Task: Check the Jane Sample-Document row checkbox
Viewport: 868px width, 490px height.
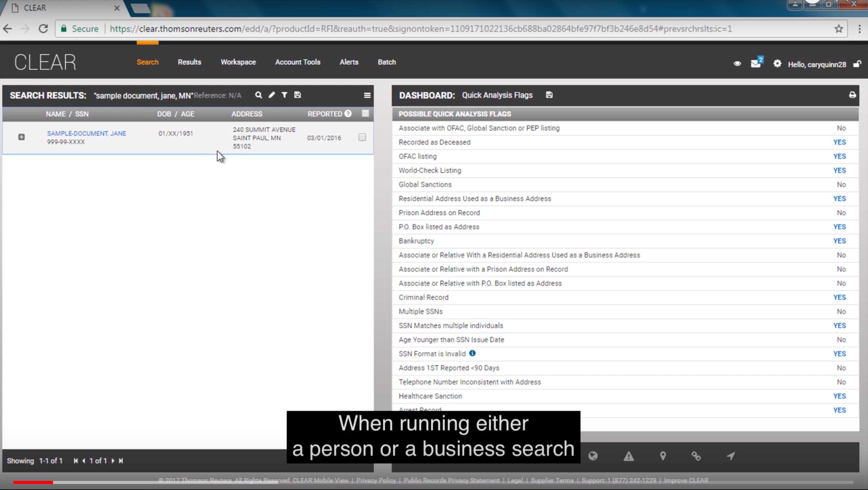Action: pyautogui.click(x=362, y=137)
